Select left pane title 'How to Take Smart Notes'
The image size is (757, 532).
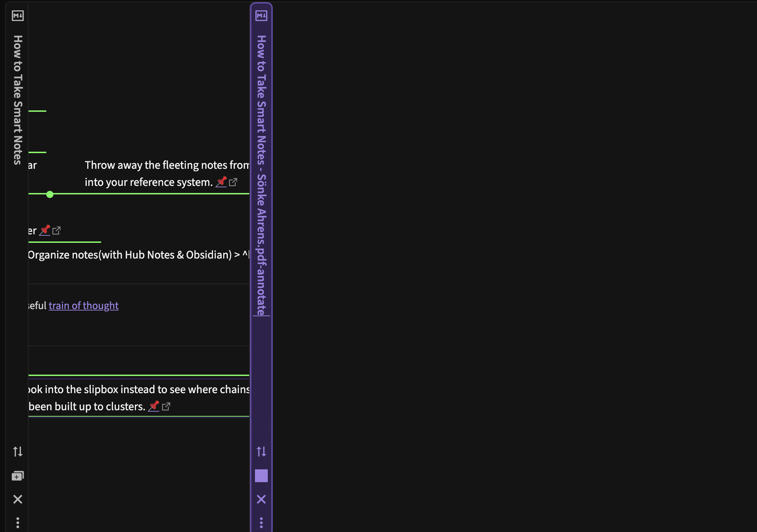17,100
